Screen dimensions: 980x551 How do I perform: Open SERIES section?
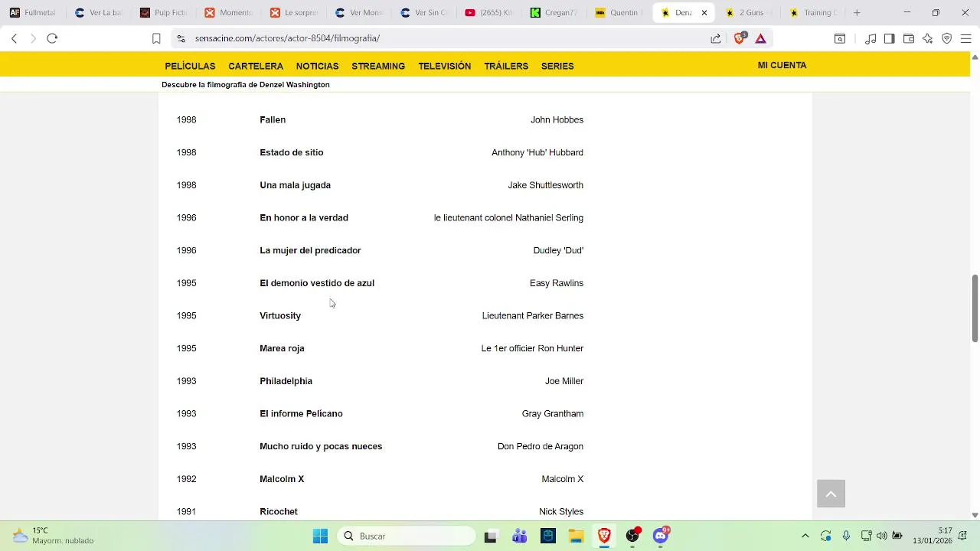coord(557,66)
